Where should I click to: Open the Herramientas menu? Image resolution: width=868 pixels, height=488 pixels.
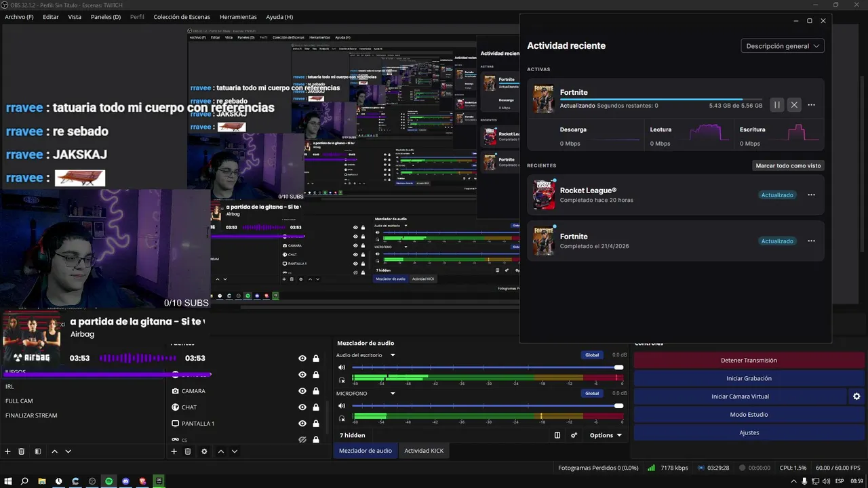click(238, 17)
